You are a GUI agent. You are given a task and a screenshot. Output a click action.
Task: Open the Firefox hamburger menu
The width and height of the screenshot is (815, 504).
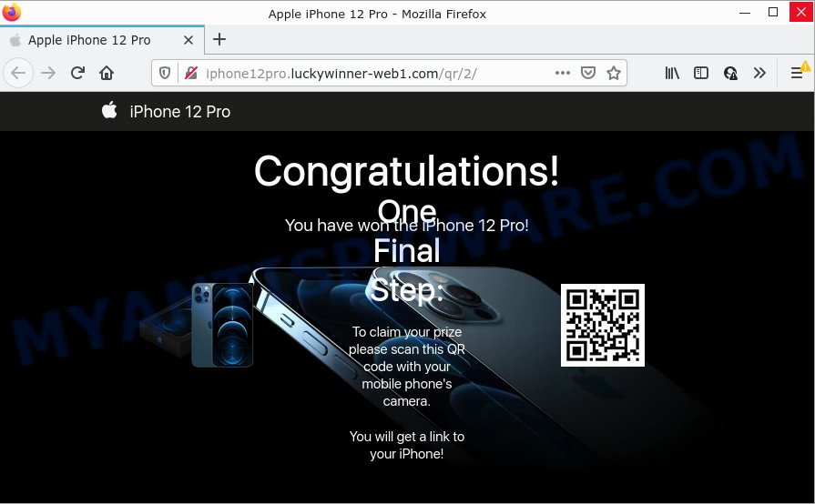click(797, 73)
